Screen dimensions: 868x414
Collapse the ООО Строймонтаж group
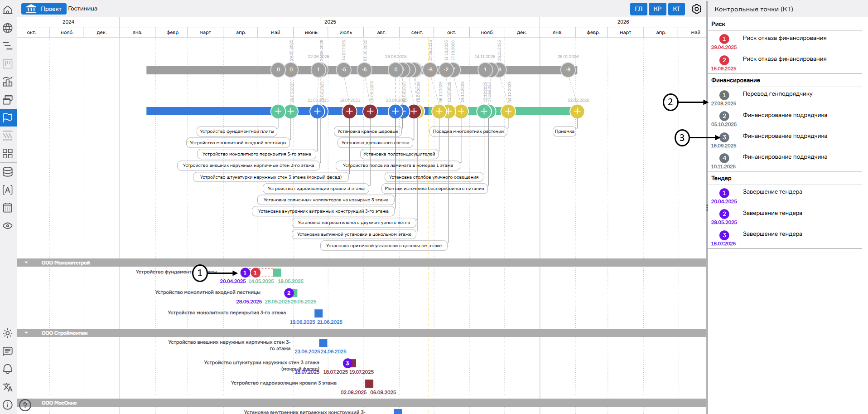26,333
